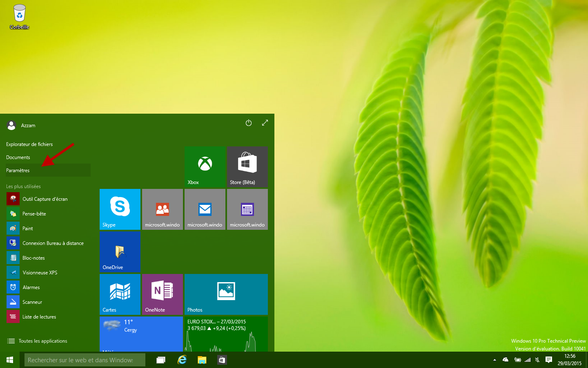Image resolution: width=588 pixels, height=368 pixels.
Task: Open Explorateur de fichiers entry
Action: [x=48, y=144]
